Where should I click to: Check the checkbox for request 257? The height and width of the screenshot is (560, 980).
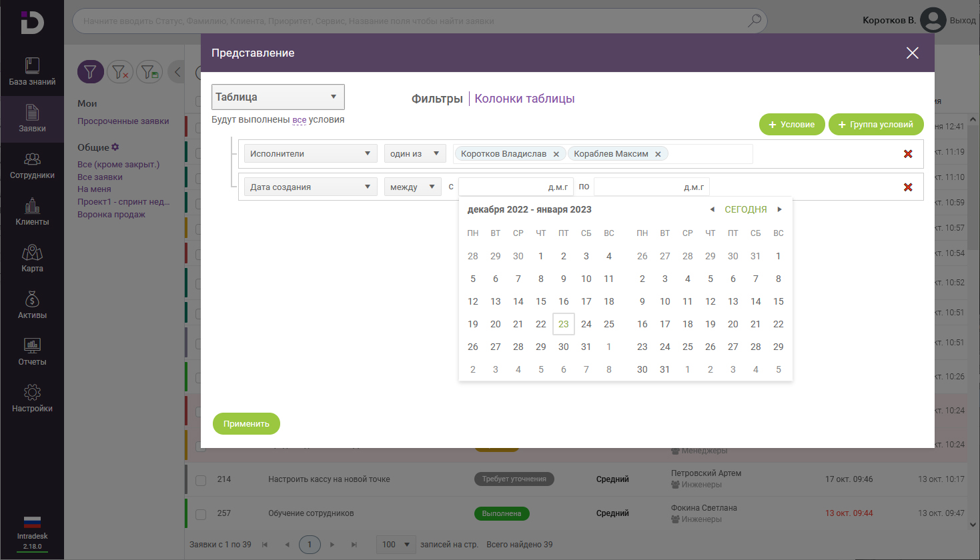pos(201,513)
